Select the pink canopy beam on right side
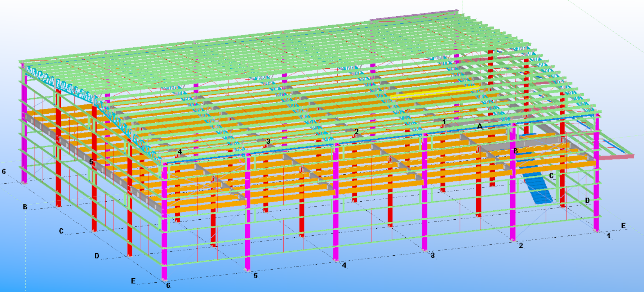This screenshot has width=644, height=292. [x=616, y=157]
